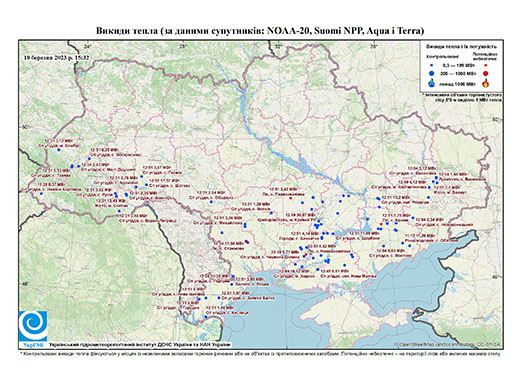The image size is (520, 368).
Task: Click the institute name in the footer bar
Action: [140, 345]
